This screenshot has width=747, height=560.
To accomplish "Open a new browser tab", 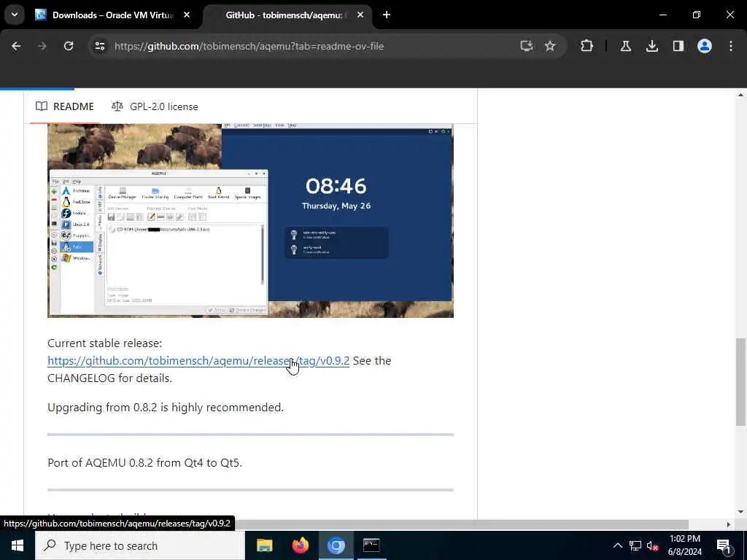I will tap(387, 15).
